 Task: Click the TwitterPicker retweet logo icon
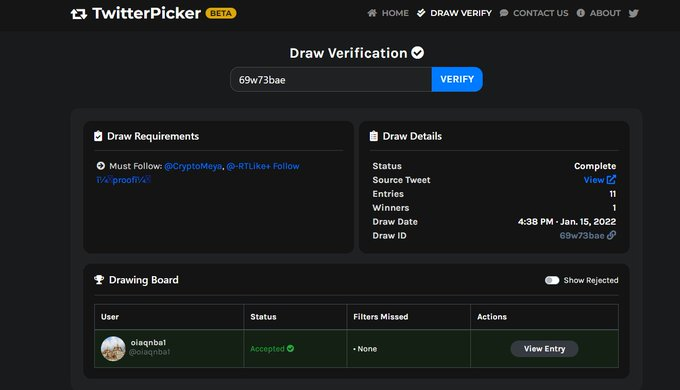tap(78, 14)
